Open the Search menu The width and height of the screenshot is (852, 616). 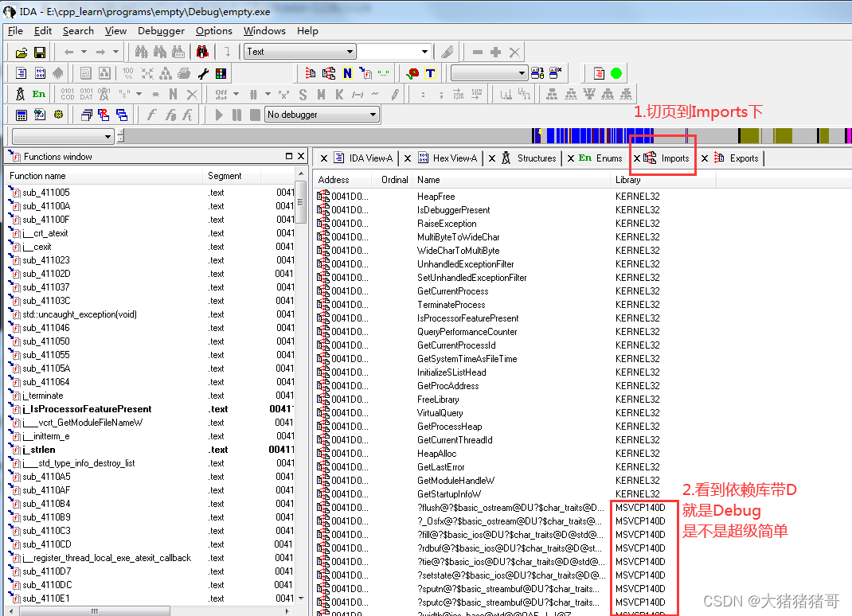pos(78,31)
